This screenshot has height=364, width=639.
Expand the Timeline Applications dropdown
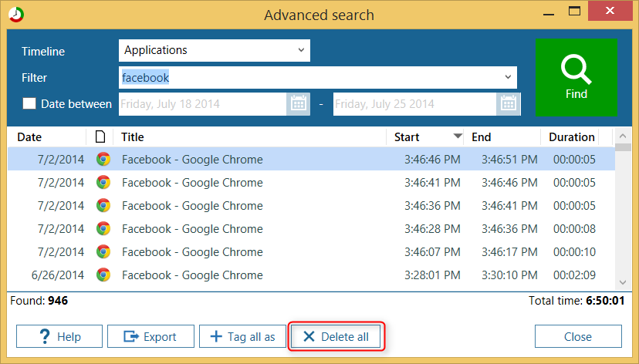point(300,51)
